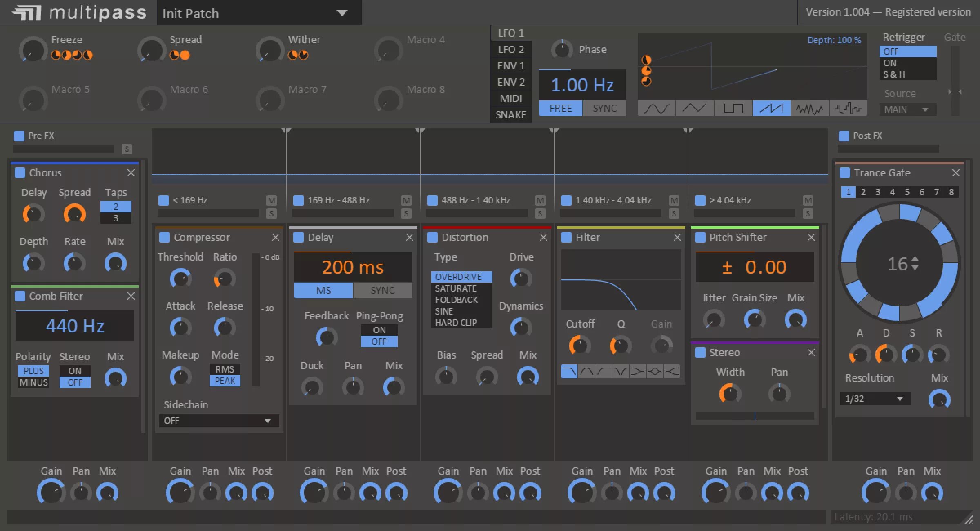980x531 pixels.
Task: Switch to the SNAKE modulator tab
Action: pyautogui.click(x=510, y=115)
